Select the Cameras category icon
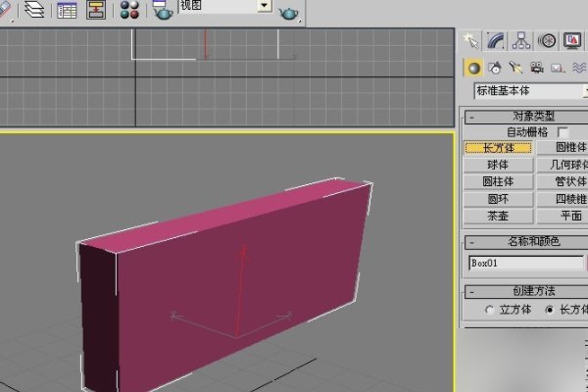 tap(537, 68)
